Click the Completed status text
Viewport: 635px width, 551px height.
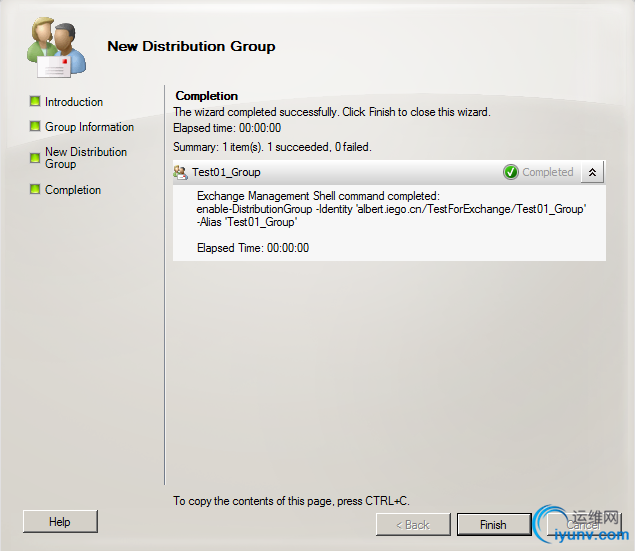point(548,172)
